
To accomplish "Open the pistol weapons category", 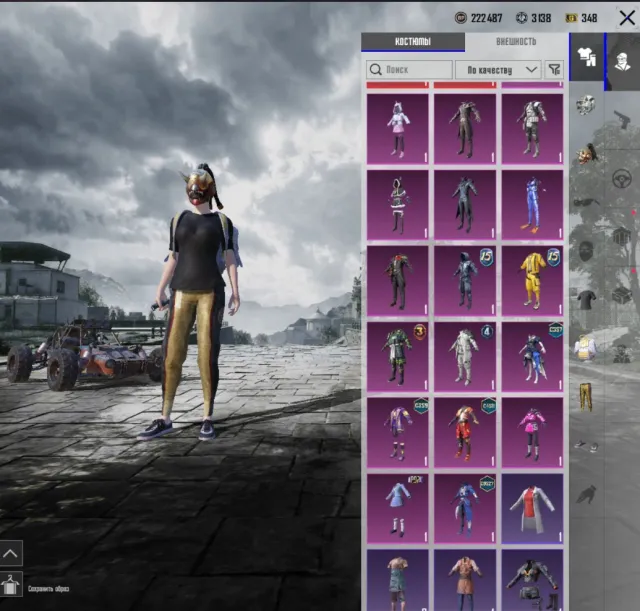I will click(622, 119).
